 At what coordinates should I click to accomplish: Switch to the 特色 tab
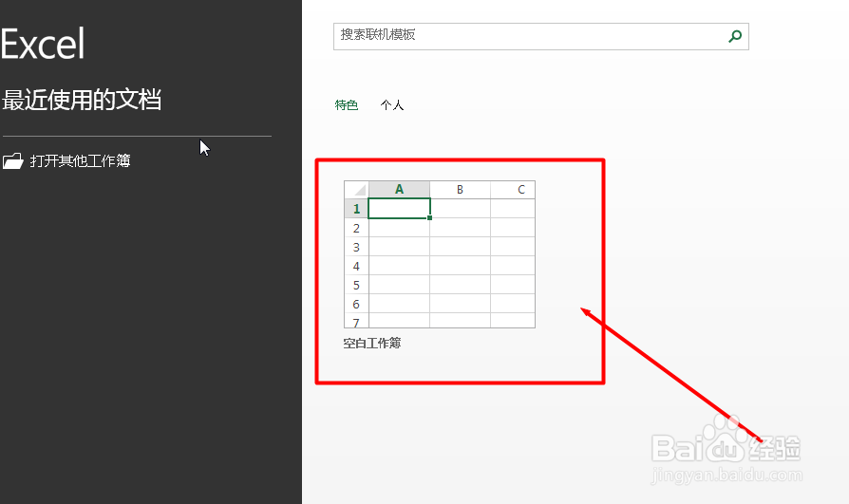(x=347, y=105)
